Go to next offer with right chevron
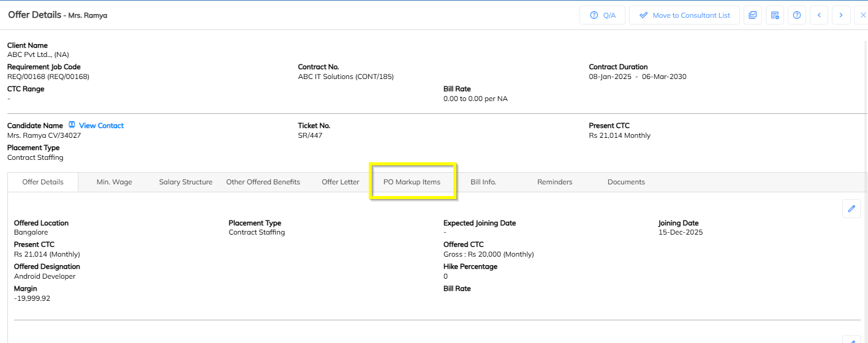868x343 pixels. [x=841, y=15]
